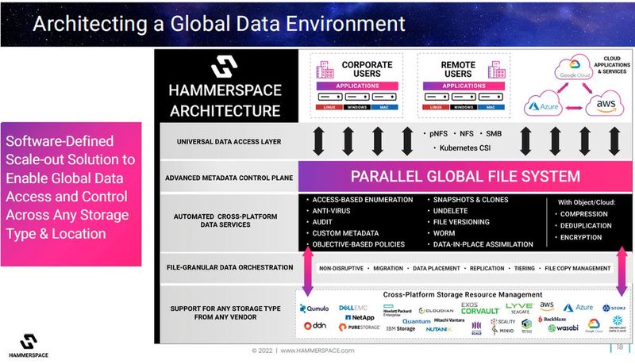The width and height of the screenshot is (635, 364).
Task: Click the Qumulo vendor logo
Action: coord(314,308)
